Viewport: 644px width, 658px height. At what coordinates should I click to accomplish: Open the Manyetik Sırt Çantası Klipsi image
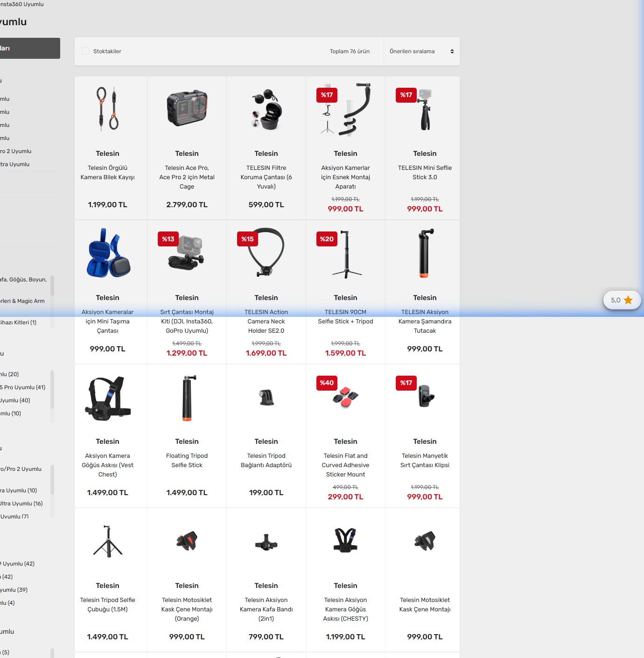pyautogui.click(x=427, y=397)
